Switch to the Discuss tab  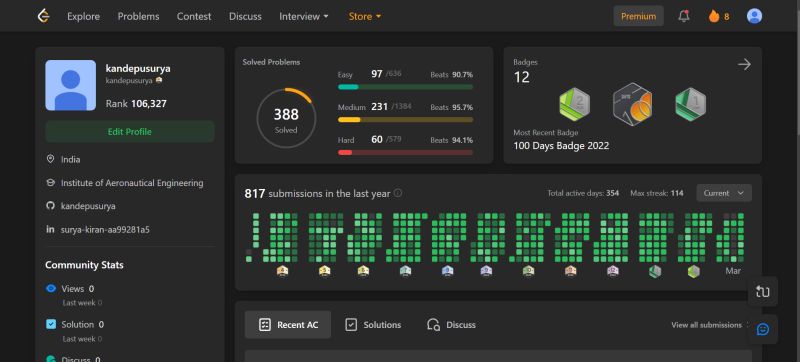(x=451, y=325)
